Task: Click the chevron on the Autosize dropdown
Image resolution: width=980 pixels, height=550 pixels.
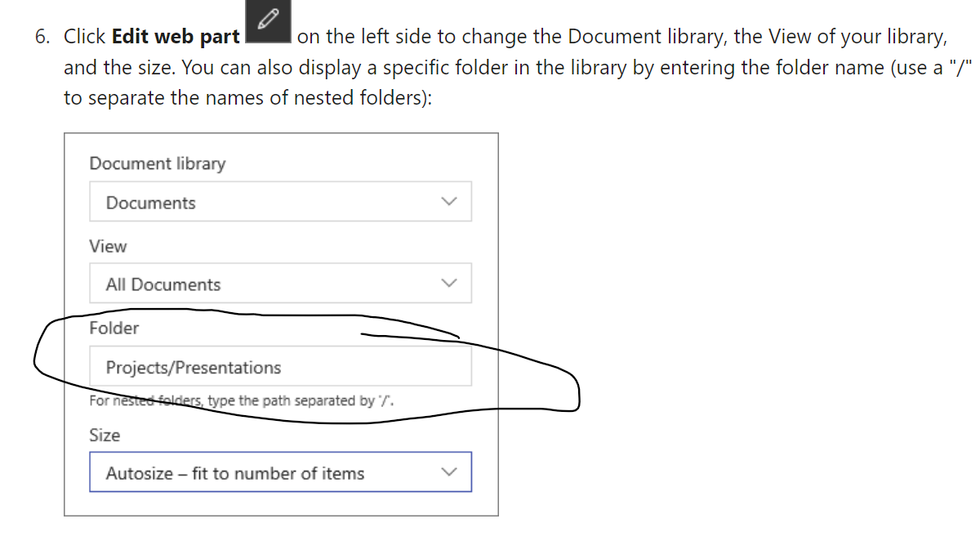Action: click(x=448, y=472)
